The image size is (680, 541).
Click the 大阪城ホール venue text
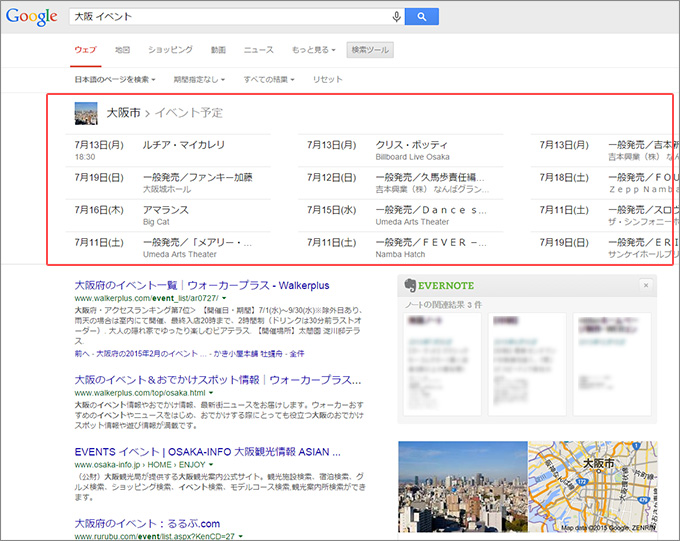(x=167, y=190)
